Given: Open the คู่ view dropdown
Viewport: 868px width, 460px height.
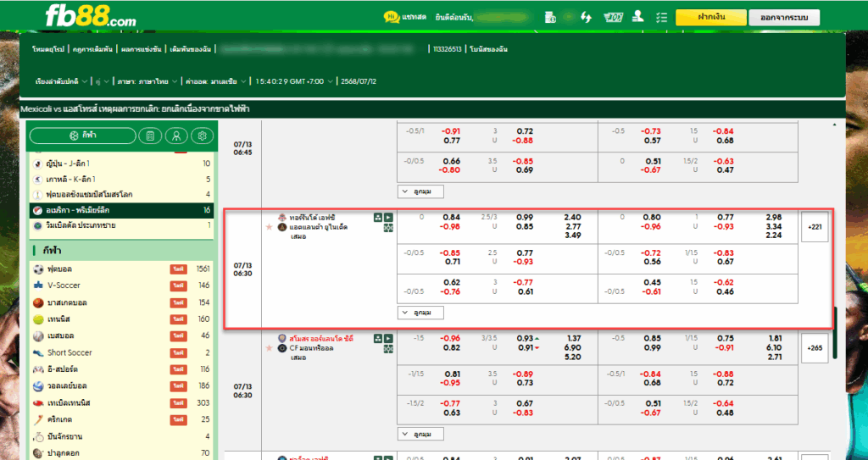Looking at the screenshot, I should coord(102,81).
